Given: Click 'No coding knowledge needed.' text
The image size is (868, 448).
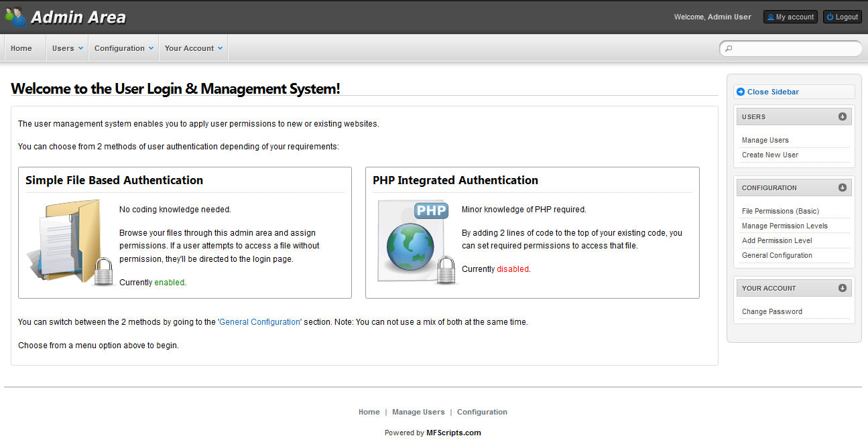Looking at the screenshot, I should pos(175,210).
